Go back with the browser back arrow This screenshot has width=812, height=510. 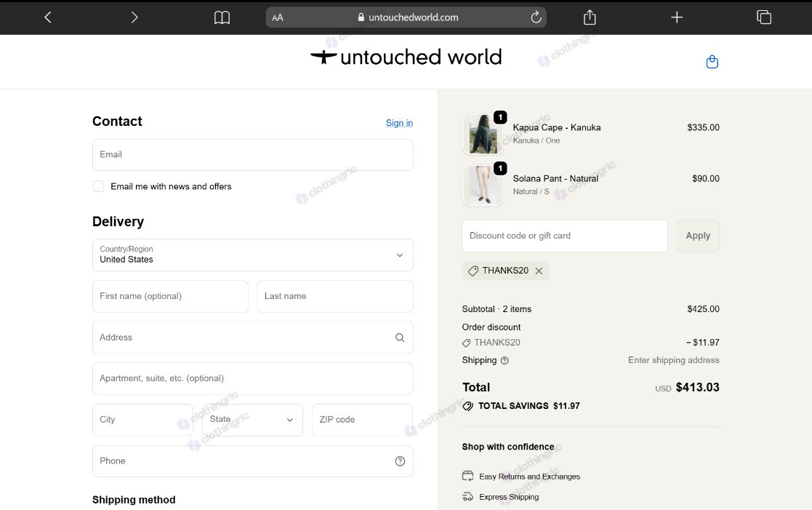point(48,17)
